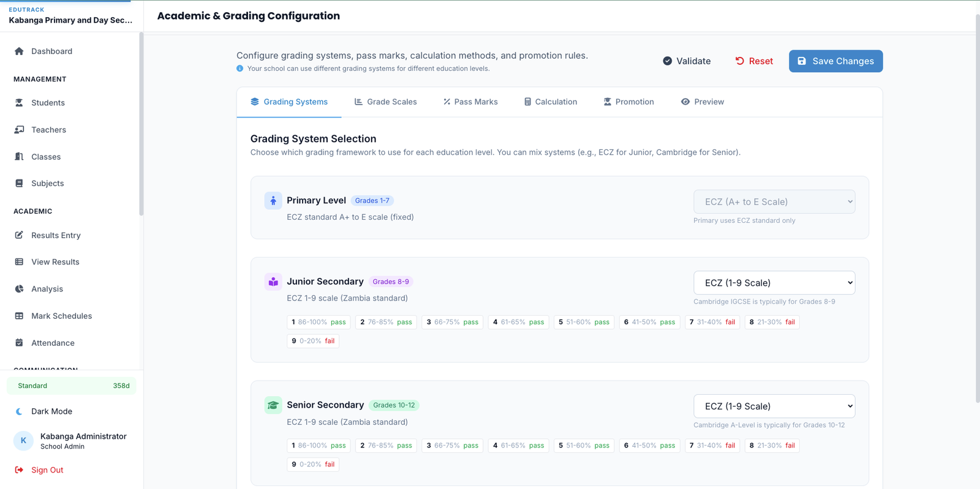This screenshot has height=489, width=980.
Task: Open Students via its sidebar icon
Action: point(19,103)
